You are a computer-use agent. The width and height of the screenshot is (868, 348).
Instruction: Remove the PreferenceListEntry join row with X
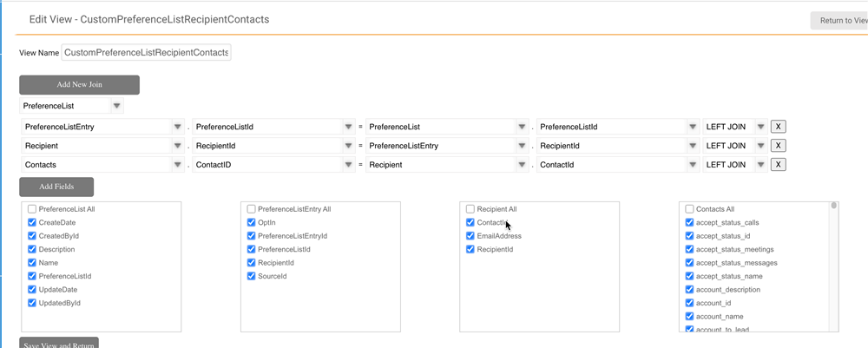click(778, 127)
